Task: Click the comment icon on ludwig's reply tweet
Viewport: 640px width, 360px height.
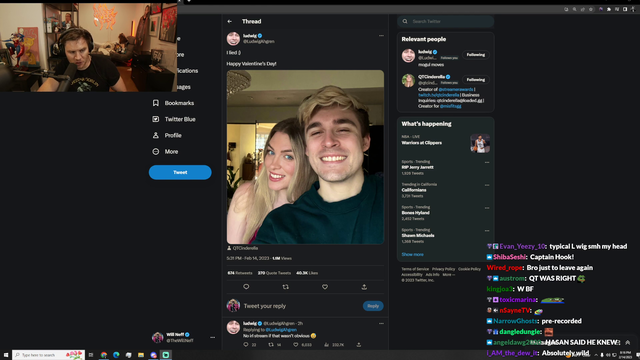Action: (x=246, y=345)
